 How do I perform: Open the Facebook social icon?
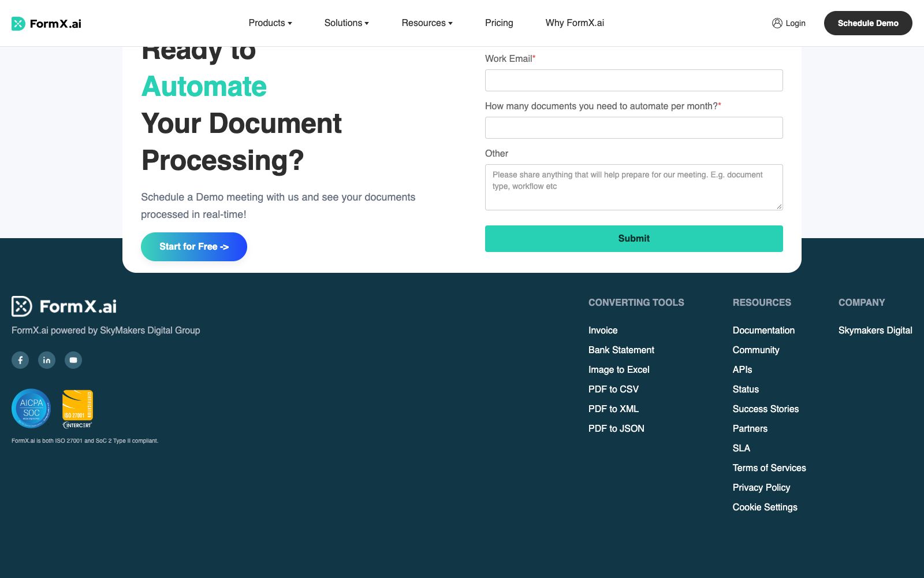(x=20, y=360)
